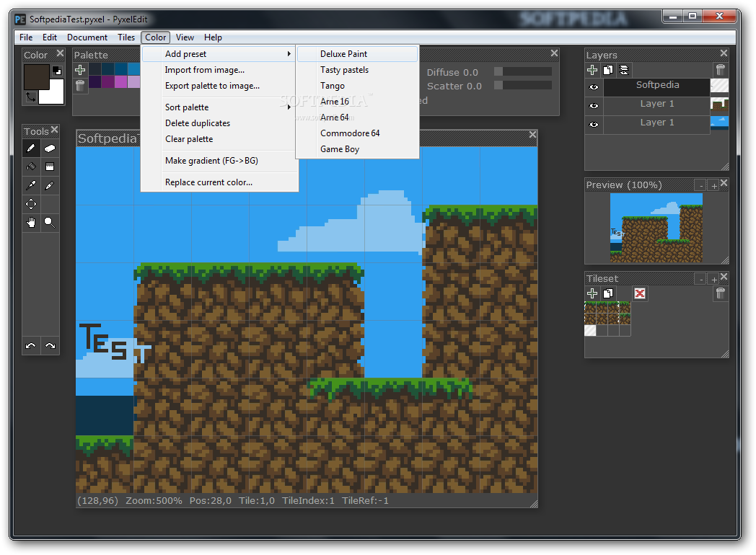Open the Help menu
The width and height of the screenshot is (756, 555).
(213, 37)
